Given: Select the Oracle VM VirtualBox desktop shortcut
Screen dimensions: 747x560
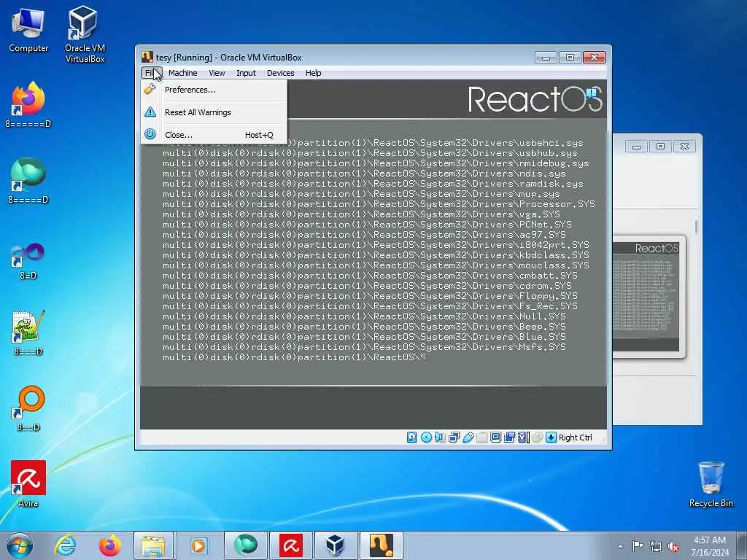Looking at the screenshot, I should (x=85, y=34).
